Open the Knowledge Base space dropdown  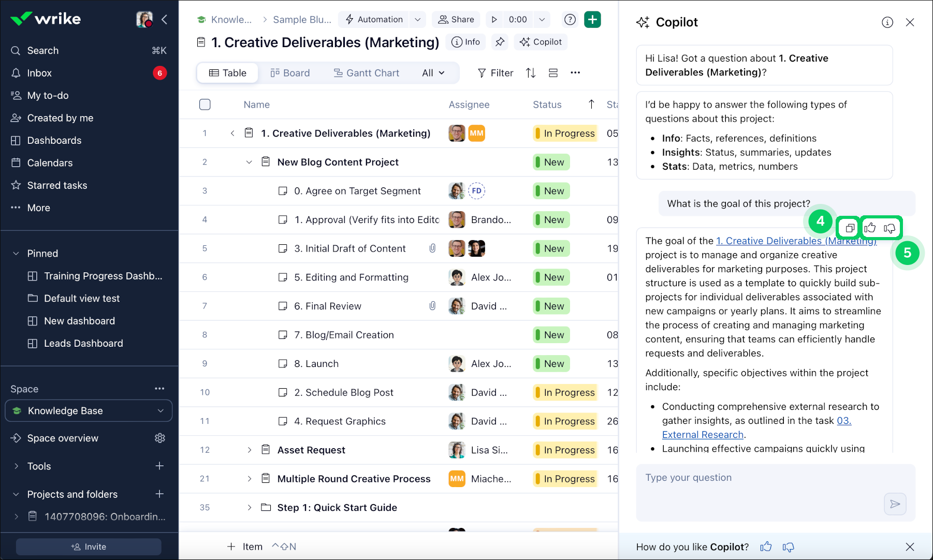161,411
